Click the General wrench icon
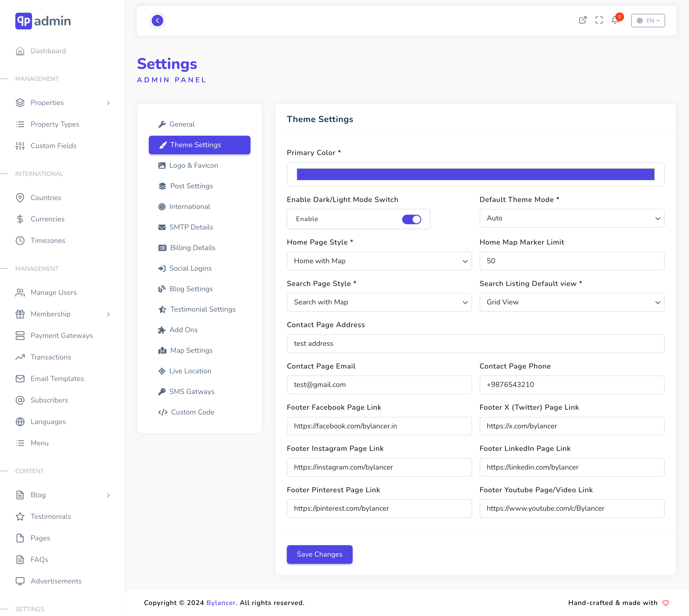Screen dimensions: 689x616 [x=162, y=124]
